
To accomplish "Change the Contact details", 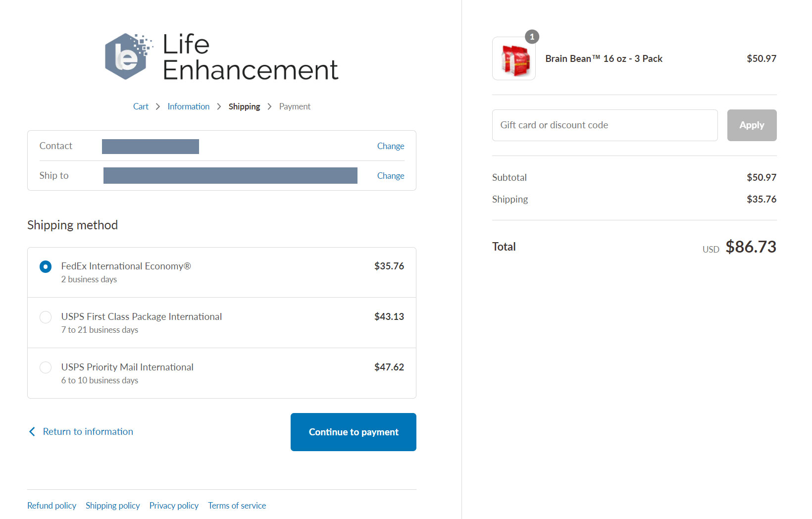I will pos(391,146).
